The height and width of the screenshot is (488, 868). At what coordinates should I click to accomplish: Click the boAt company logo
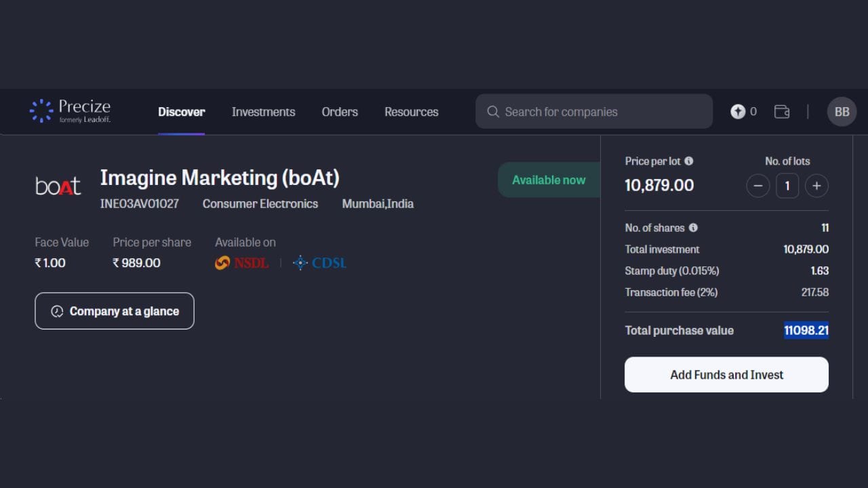[58, 186]
